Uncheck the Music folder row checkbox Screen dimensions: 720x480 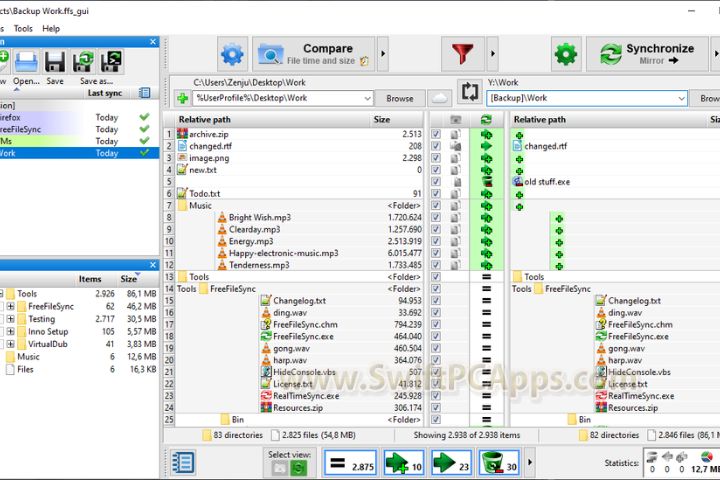tap(436, 205)
